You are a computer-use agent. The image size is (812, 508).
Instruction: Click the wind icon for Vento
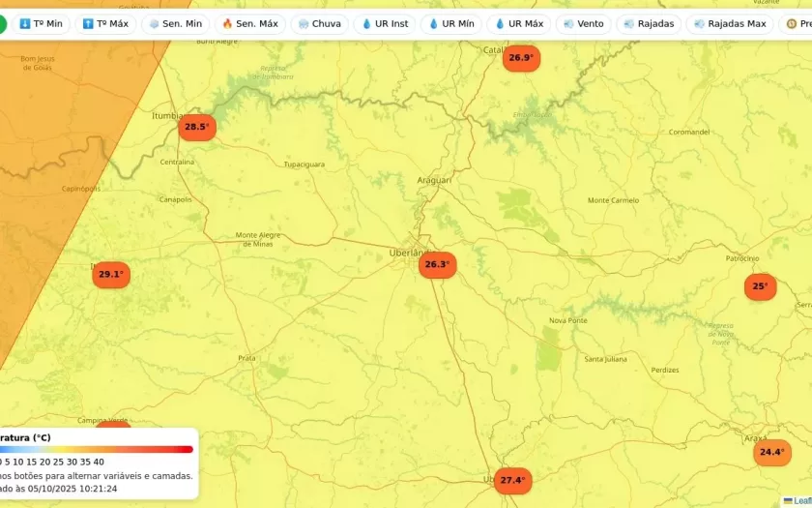pyautogui.click(x=568, y=23)
